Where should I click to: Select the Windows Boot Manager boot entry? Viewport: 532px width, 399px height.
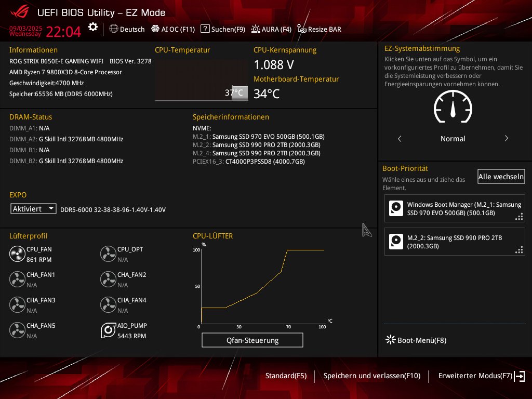[x=455, y=208]
